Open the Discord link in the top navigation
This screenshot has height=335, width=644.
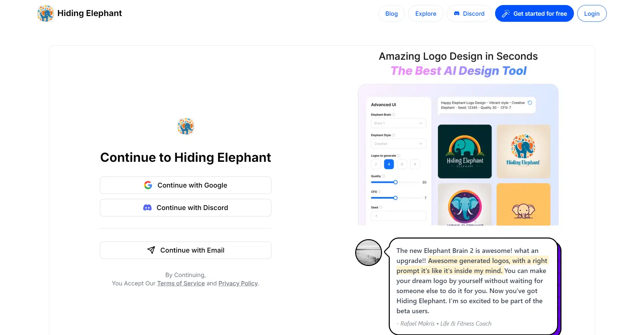pos(469,14)
